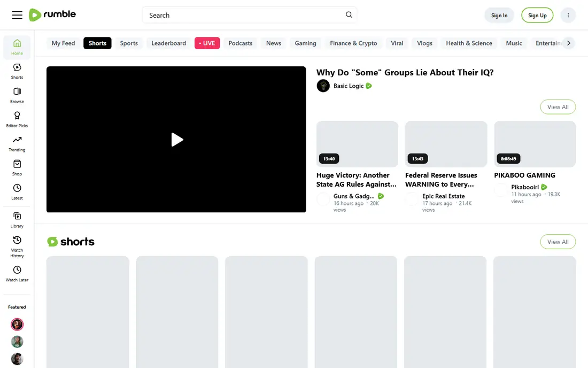The height and width of the screenshot is (368, 588).
Task: Select the News tab
Action: 273,43
